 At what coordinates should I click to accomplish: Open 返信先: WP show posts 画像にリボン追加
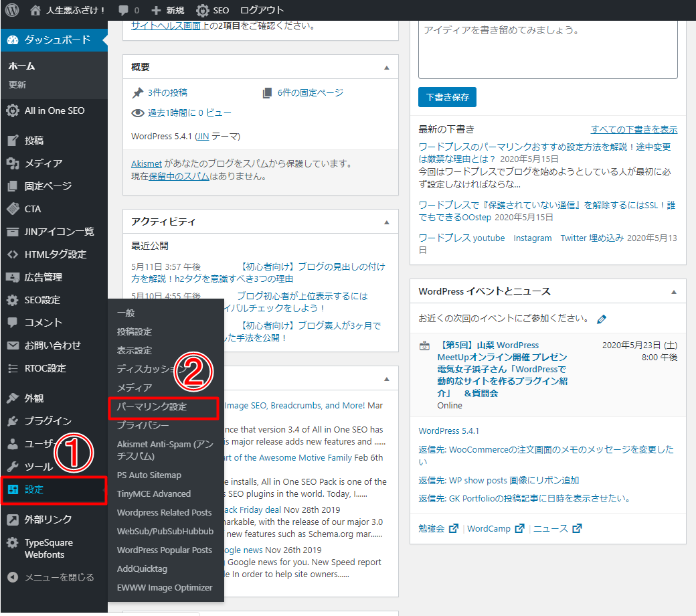(x=499, y=480)
